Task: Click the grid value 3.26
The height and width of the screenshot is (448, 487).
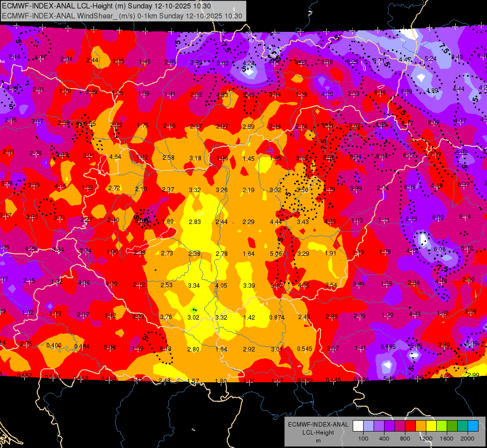Action: coord(222,190)
